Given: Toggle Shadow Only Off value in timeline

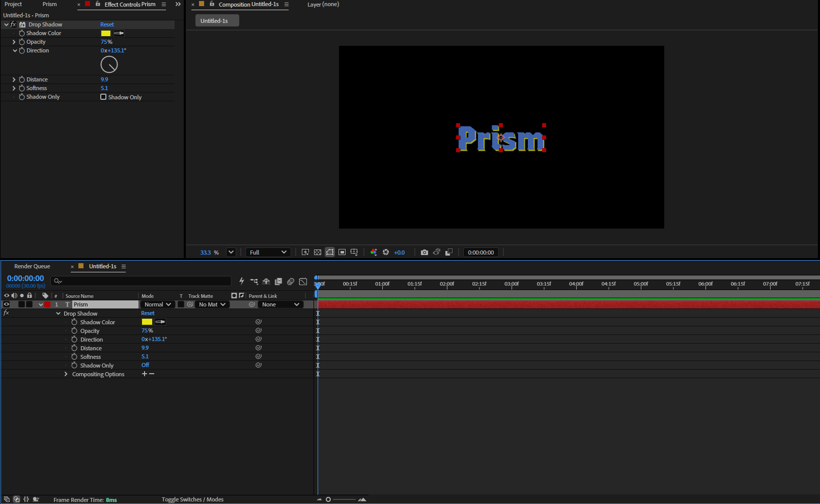Looking at the screenshot, I should [x=145, y=365].
